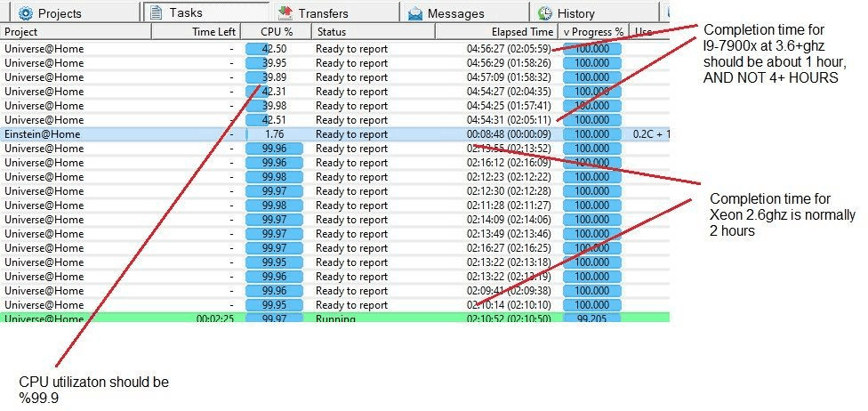Select elapsed time 02:16:12 (02:16:09)
This screenshot has width=868, height=411.
(510, 163)
